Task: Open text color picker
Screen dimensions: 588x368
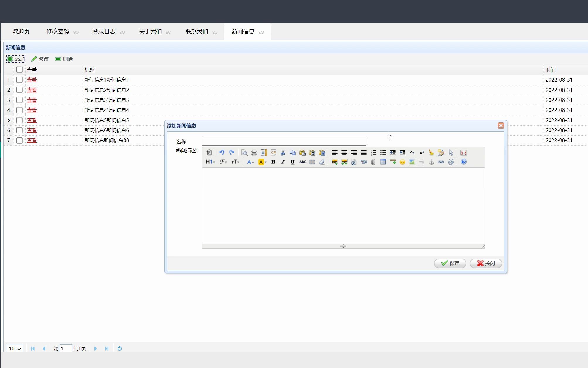Action: click(x=250, y=162)
